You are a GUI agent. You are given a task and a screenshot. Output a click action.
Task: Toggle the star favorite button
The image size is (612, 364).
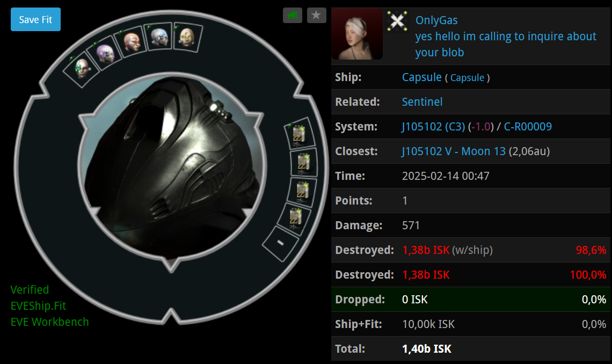pyautogui.click(x=317, y=16)
